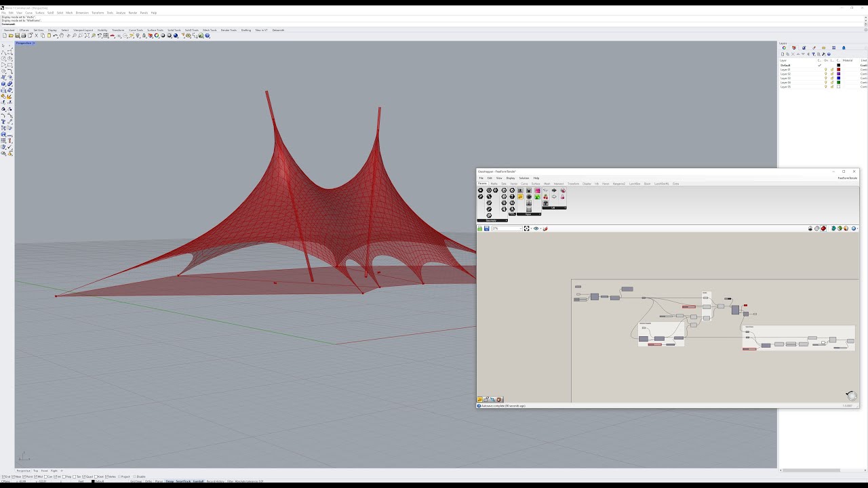Toggle the Point object snap checkbox
The image size is (868, 488).
tap(24, 476)
